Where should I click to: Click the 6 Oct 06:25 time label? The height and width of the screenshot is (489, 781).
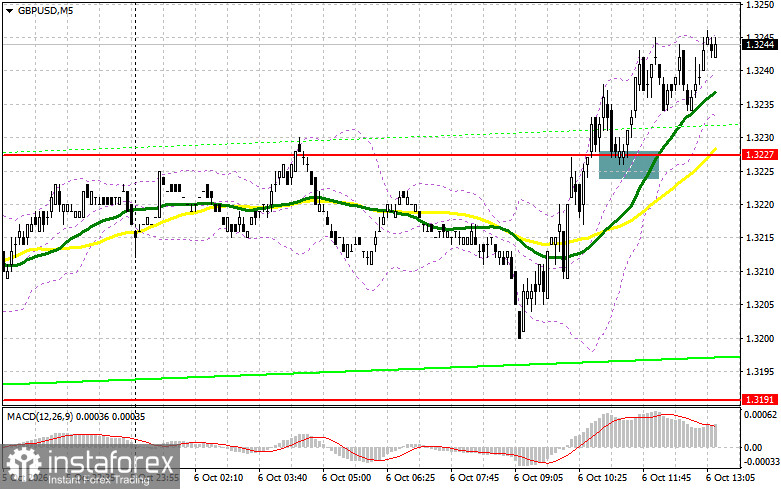coord(410,478)
